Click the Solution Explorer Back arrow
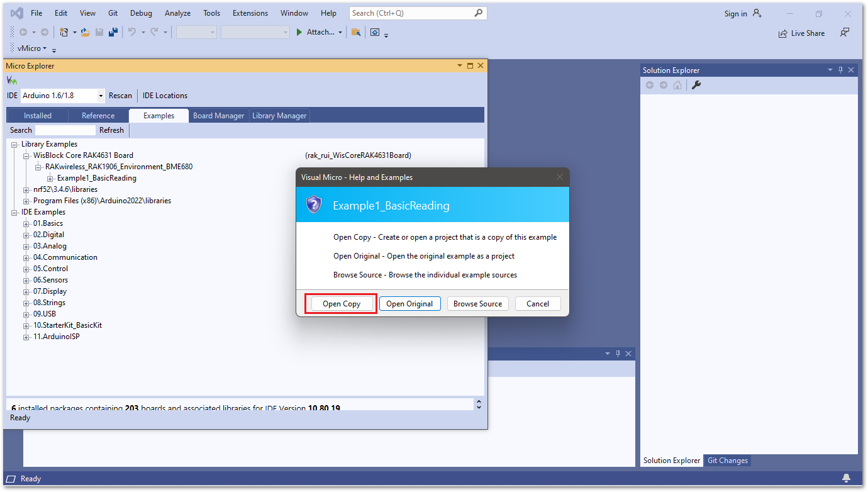The width and height of the screenshot is (868, 492). [x=650, y=85]
